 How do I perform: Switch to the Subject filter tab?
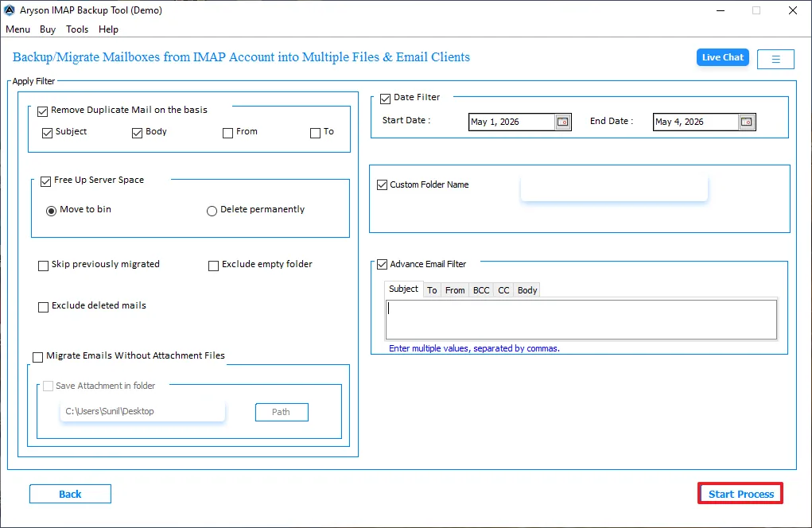point(403,289)
